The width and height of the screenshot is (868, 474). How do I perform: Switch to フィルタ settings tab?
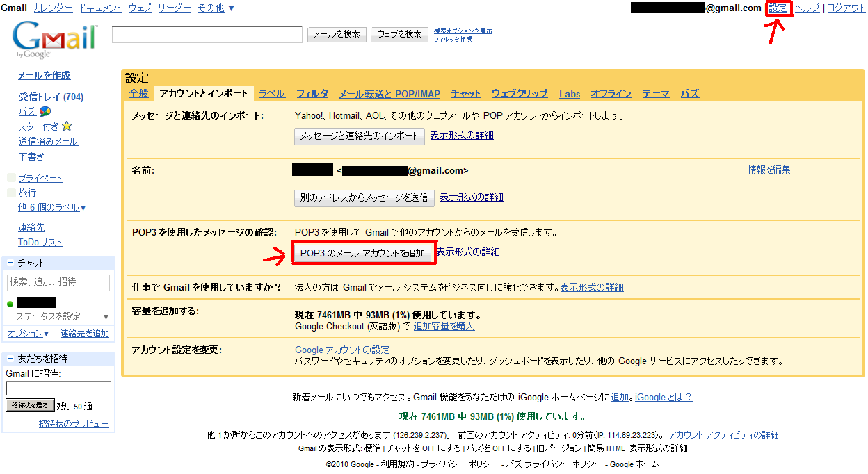312,93
